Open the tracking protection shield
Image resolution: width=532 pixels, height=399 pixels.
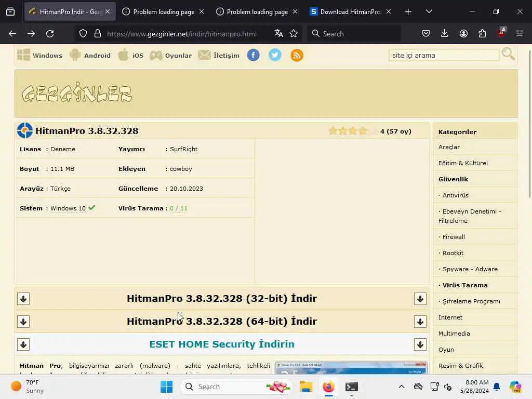pos(83,34)
